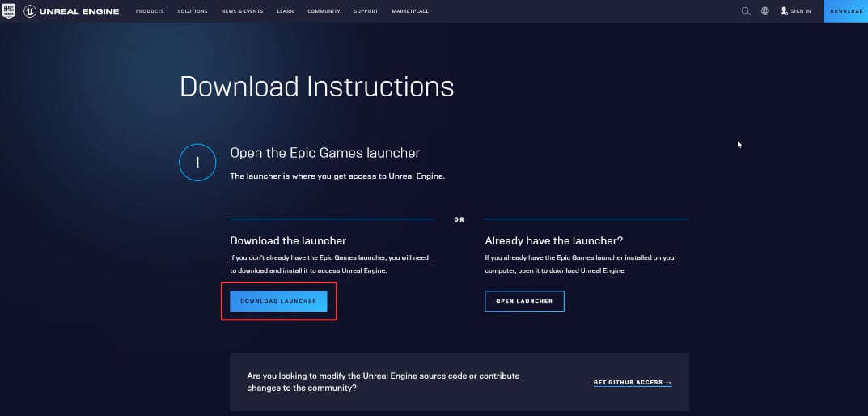Open the Support menu

pyautogui.click(x=366, y=11)
